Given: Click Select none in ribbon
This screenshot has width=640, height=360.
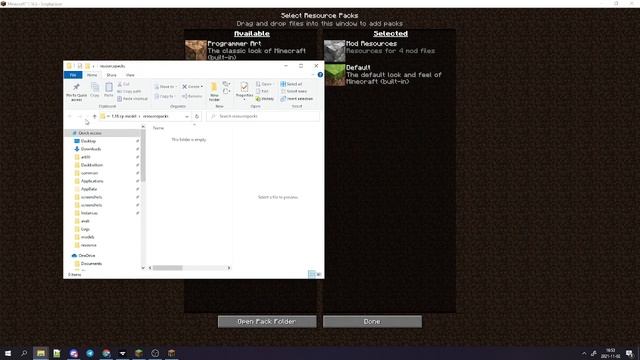Looking at the screenshot, I should coord(293,91).
